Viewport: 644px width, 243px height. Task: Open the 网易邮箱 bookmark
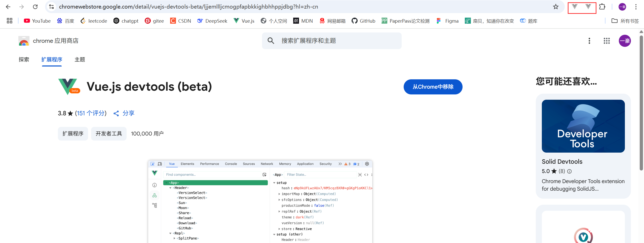point(332,21)
